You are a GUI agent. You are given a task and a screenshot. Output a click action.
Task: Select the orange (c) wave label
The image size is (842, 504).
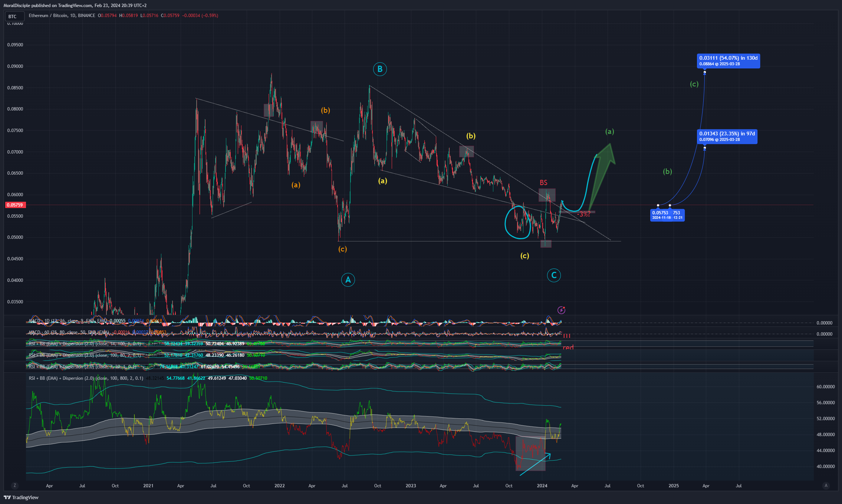tap(342, 249)
